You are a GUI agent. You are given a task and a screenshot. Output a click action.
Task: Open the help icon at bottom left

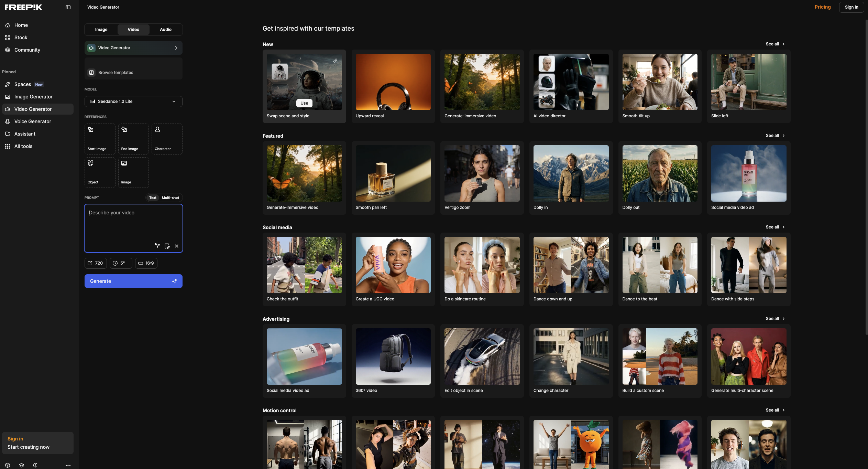pos(8,465)
